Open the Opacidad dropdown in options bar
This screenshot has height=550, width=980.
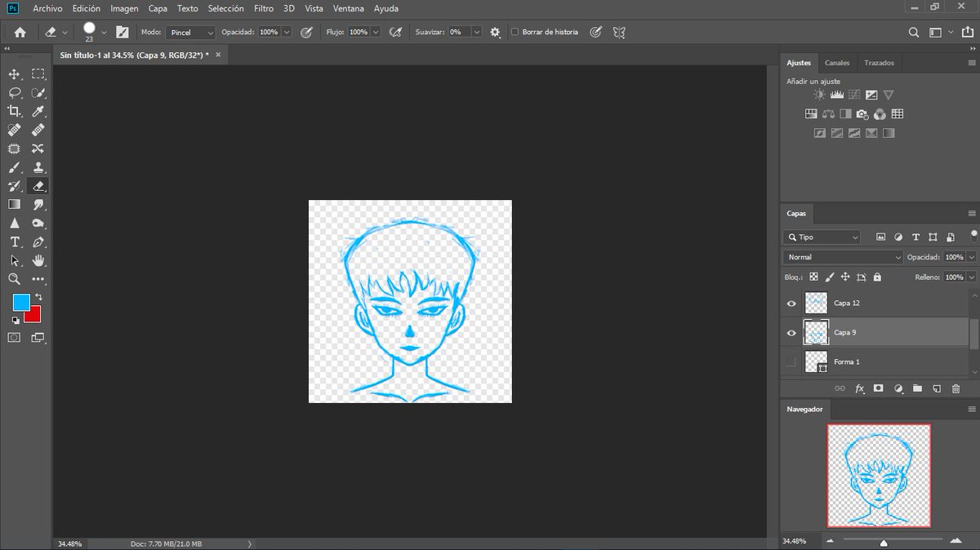tap(287, 33)
